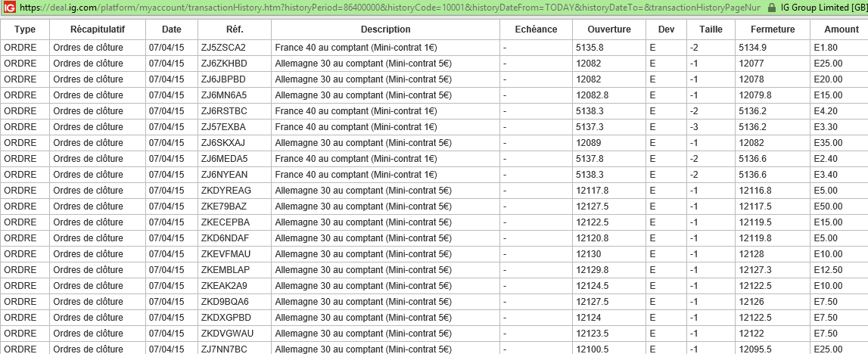Click the Récapitulatif column header
Image resolution: width=868 pixels, height=354 pixels.
click(x=98, y=29)
